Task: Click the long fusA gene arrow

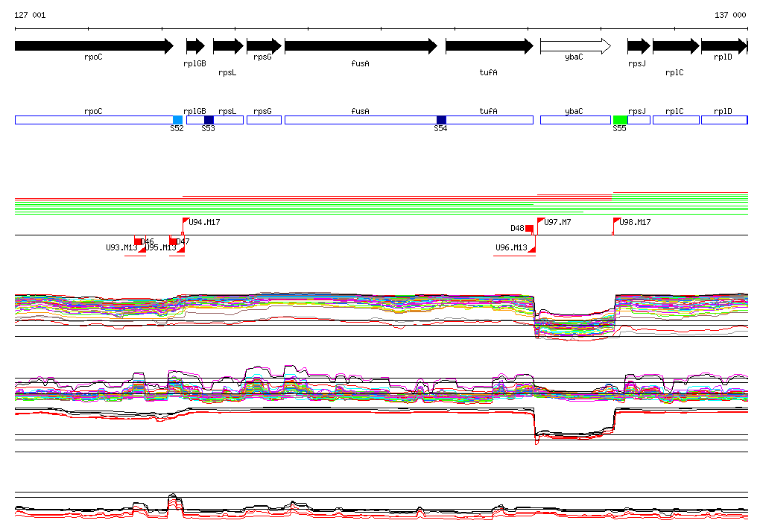Action: click(361, 46)
